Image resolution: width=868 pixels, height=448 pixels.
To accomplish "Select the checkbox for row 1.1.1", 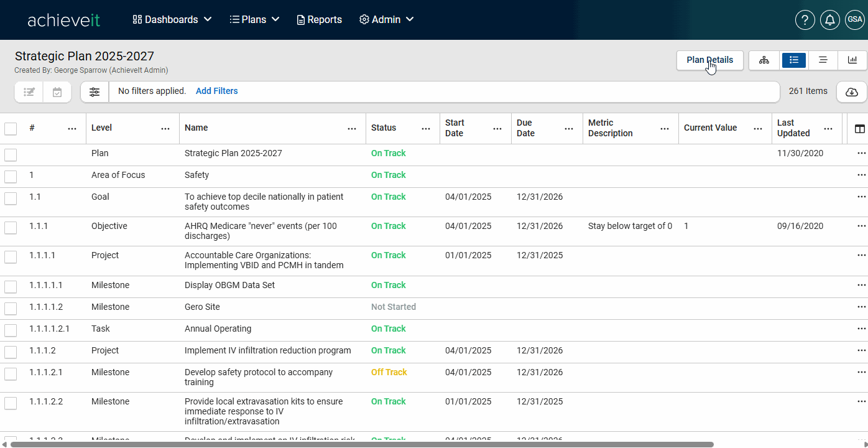I will tap(11, 228).
